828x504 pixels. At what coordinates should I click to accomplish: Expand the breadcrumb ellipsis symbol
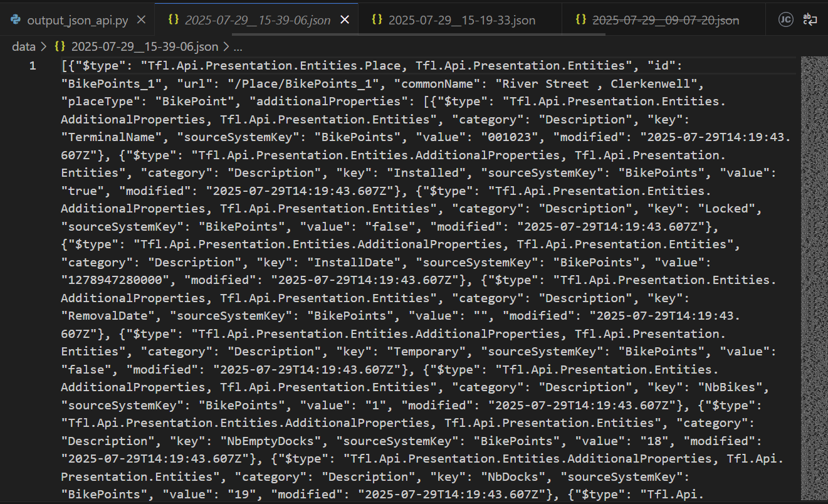click(x=238, y=46)
